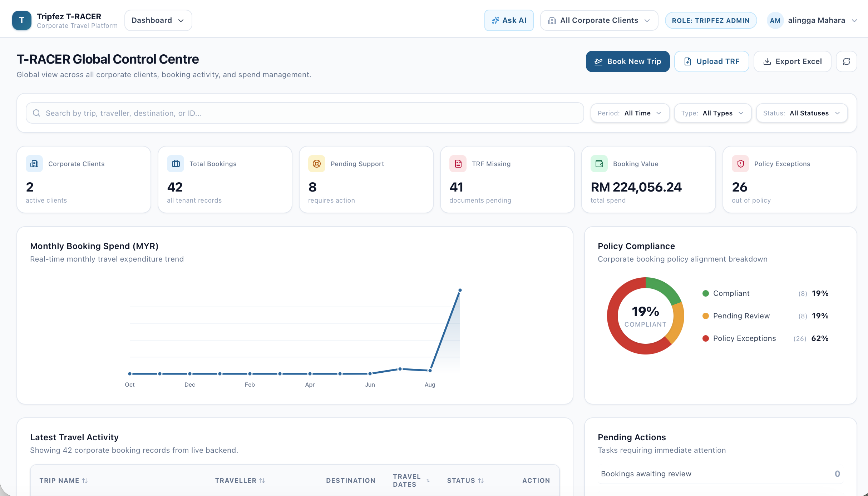Open the Dashboard navigation dropdown
Image resolution: width=868 pixels, height=496 pixels.
click(158, 20)
